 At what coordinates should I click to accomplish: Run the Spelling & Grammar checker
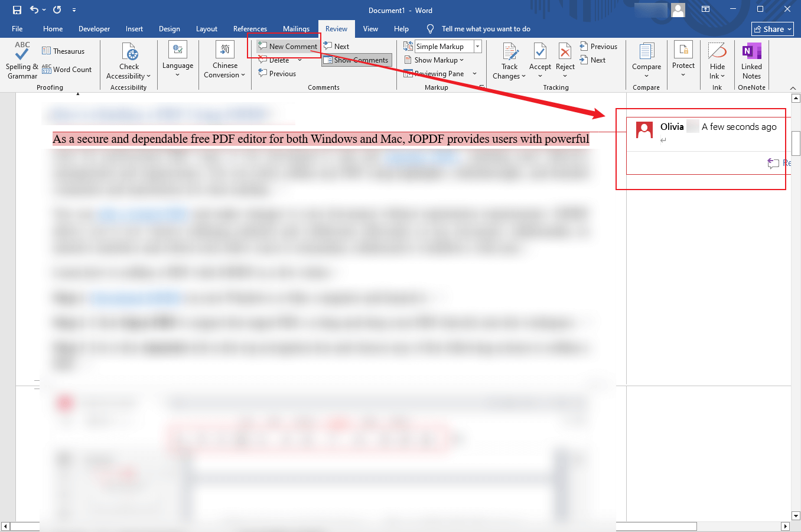point(21,61)
